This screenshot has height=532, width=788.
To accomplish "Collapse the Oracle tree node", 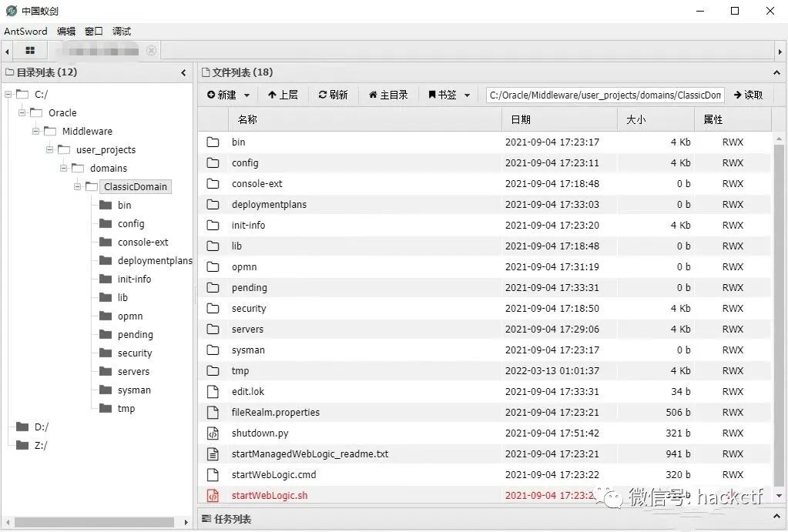I will [x=22, y=112].
